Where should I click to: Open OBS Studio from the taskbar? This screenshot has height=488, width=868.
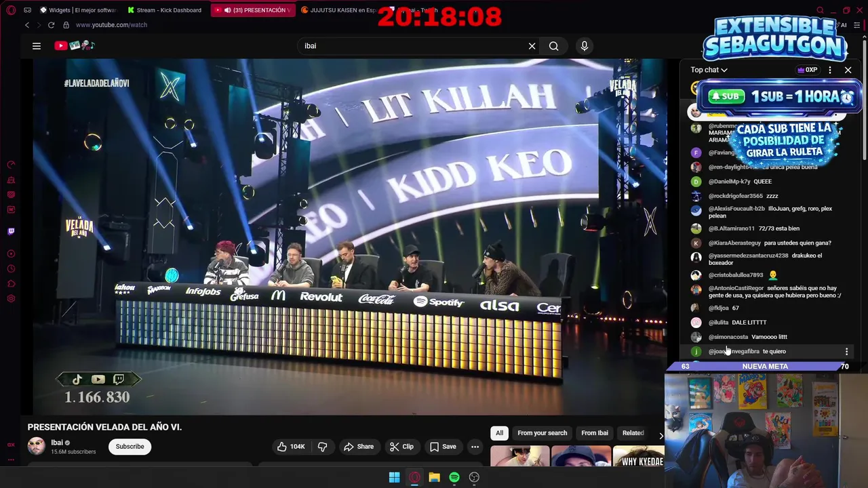(474, 477)
